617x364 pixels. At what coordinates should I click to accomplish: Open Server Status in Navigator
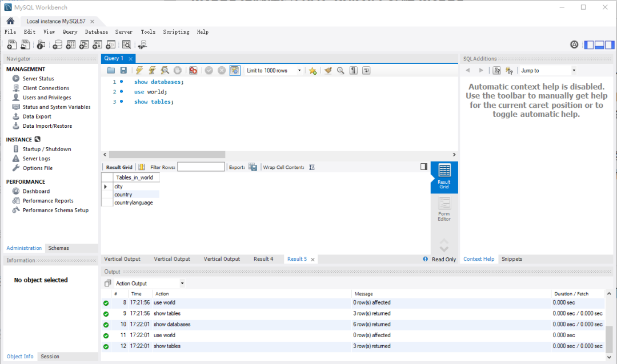coord(38,79)
